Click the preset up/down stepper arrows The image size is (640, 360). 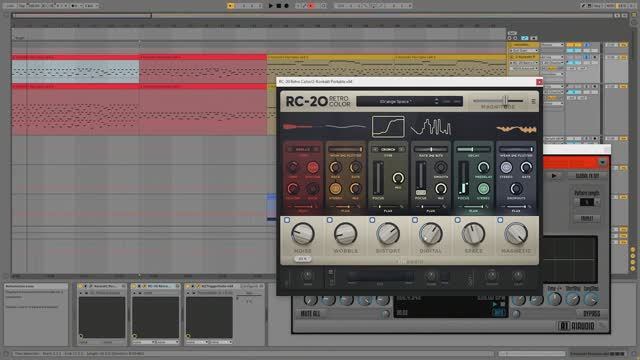[437, 101]
